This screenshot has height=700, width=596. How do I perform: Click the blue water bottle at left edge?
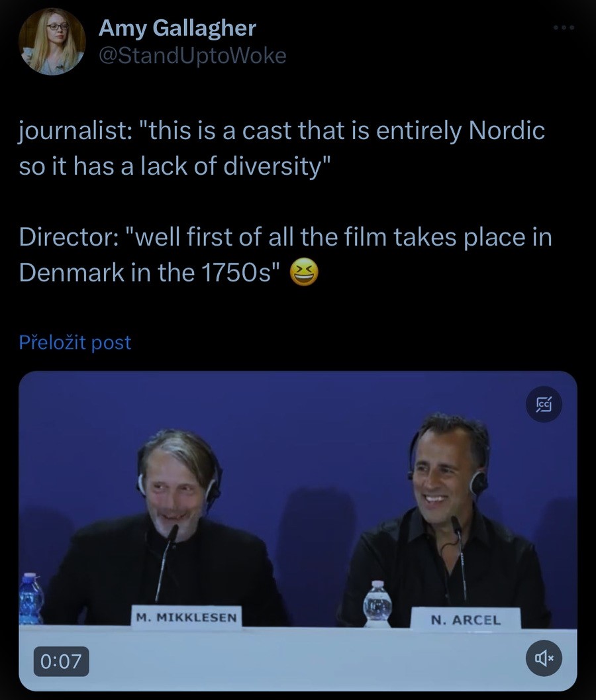31,598
